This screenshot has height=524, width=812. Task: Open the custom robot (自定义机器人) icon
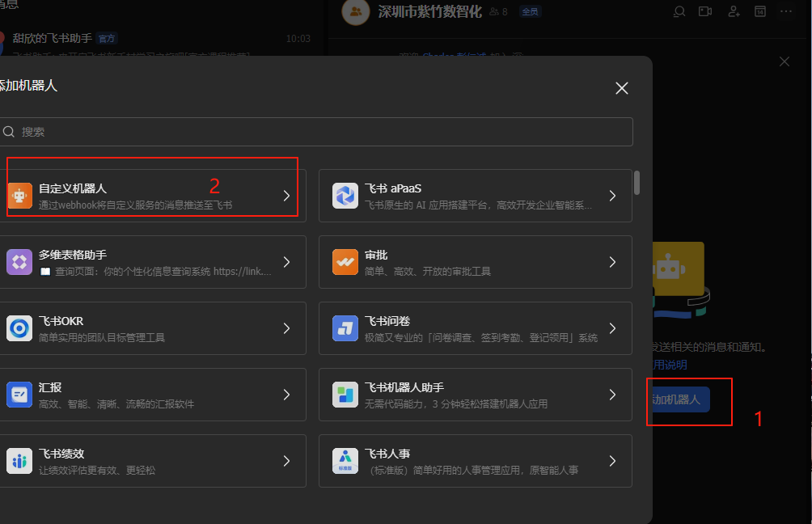19,196
